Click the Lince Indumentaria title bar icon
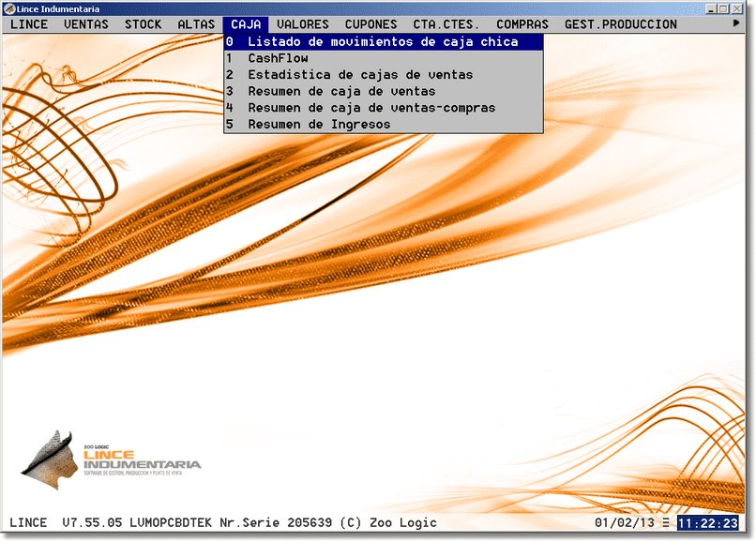The height and width of the screenshot is (542, 756). point(9,8)
